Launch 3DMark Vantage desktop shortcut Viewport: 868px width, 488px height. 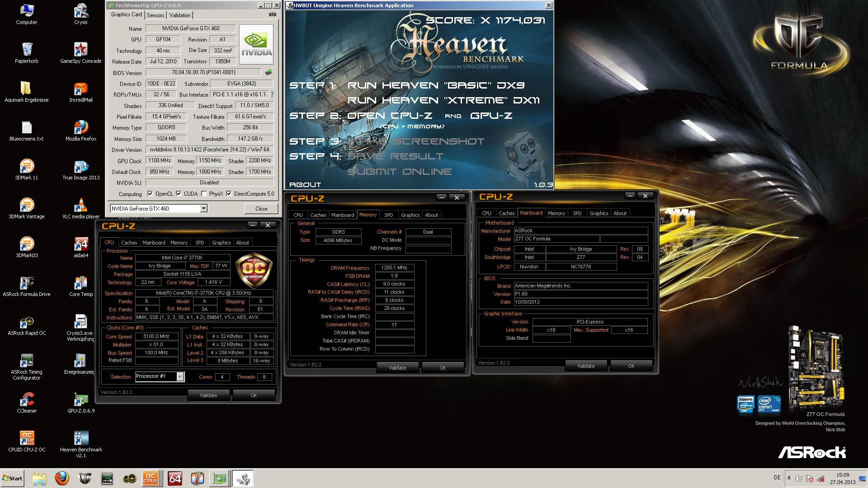coord(27,208)
